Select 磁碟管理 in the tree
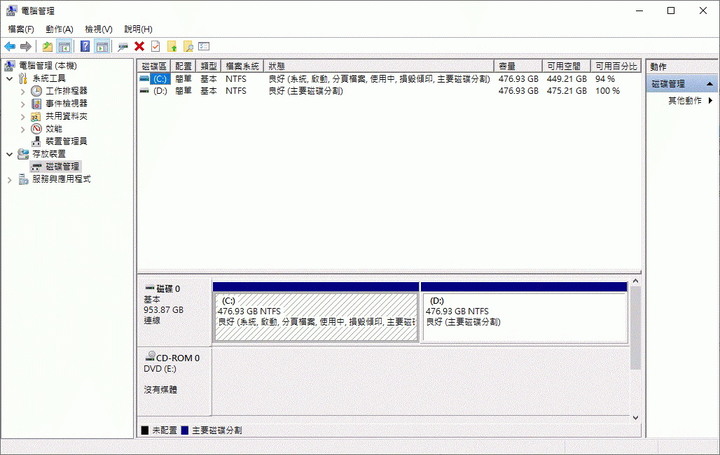This screenshot has height=455, width=720. (x=62, y=166)
